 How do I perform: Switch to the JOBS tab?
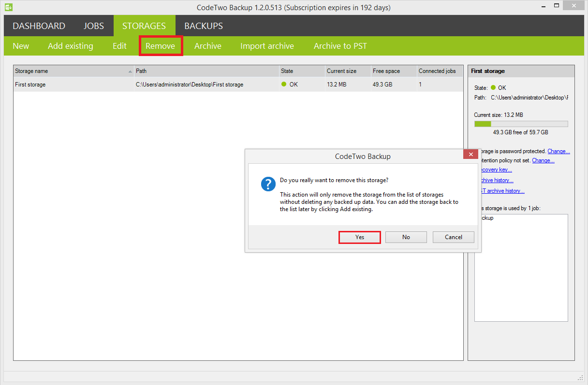(94, 26)
